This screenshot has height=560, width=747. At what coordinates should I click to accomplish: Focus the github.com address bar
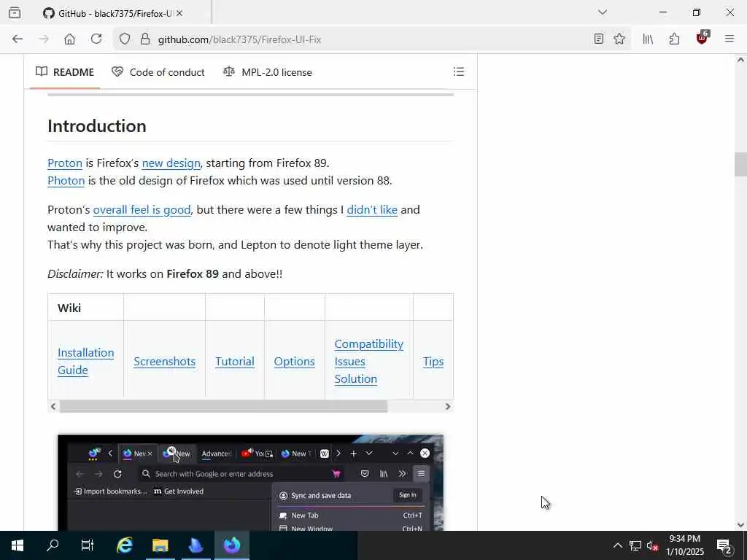[x=371, y=39]
